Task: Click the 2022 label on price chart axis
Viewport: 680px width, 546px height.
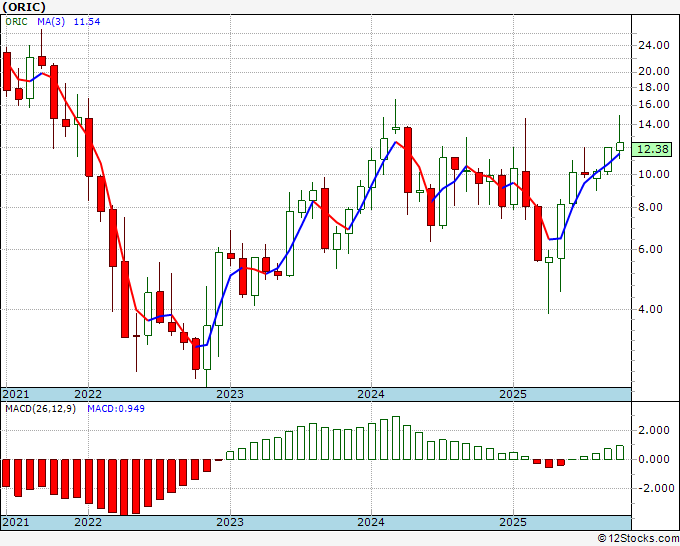Action: (88, 394)
